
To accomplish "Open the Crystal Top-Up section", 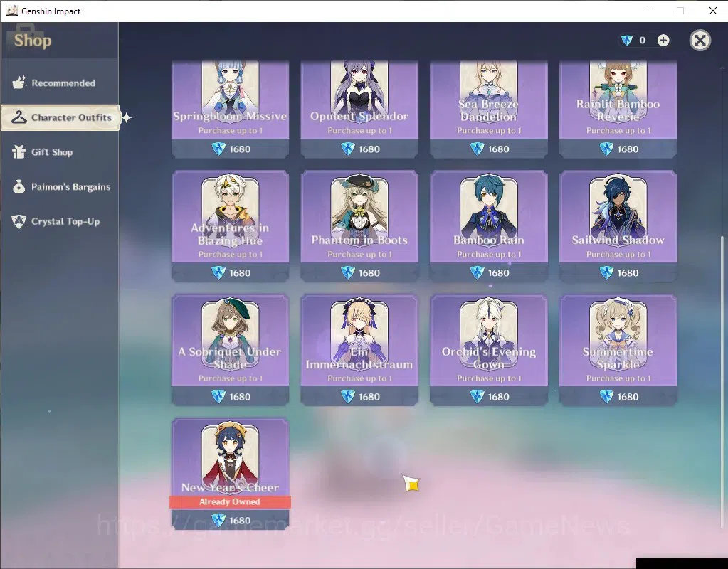I will click(x=60, y=221).
